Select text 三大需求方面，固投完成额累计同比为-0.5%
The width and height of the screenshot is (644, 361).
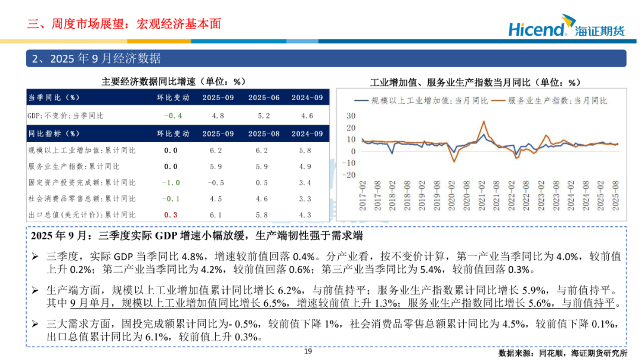click(x=153, y=324)
